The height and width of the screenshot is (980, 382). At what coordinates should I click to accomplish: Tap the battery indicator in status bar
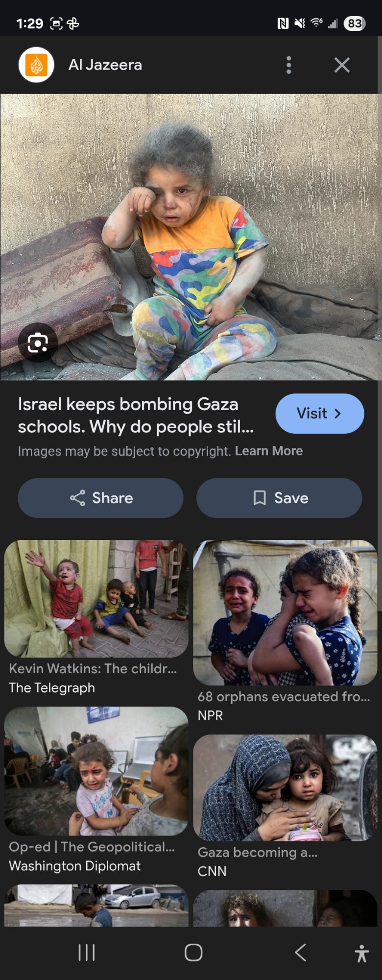point(355,23)
